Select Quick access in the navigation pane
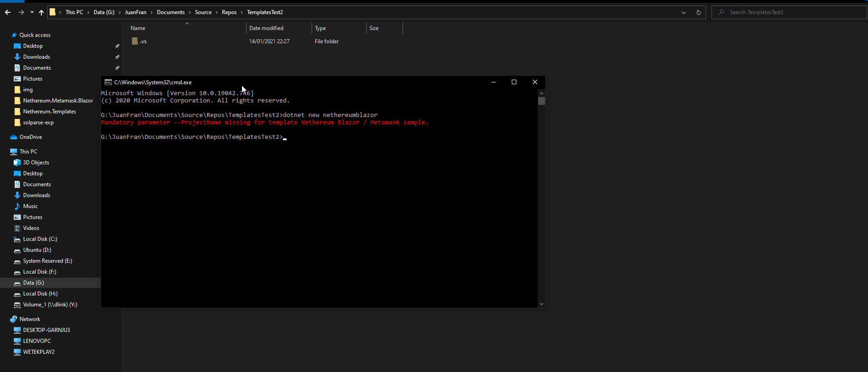Viewport: 868px width, 372px height. [x=35, y=35]
